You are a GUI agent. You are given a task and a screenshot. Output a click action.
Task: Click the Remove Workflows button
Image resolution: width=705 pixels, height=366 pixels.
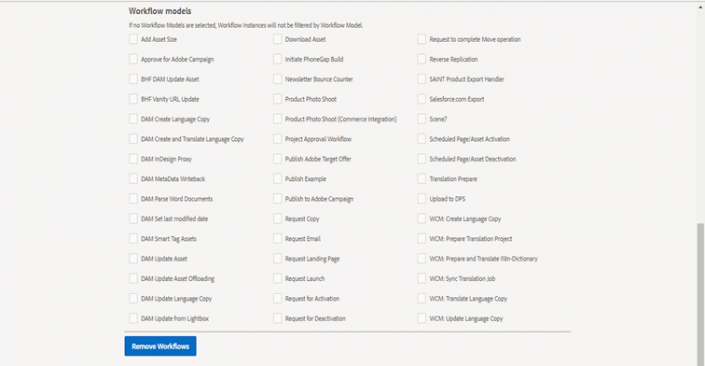coord(160,346)
